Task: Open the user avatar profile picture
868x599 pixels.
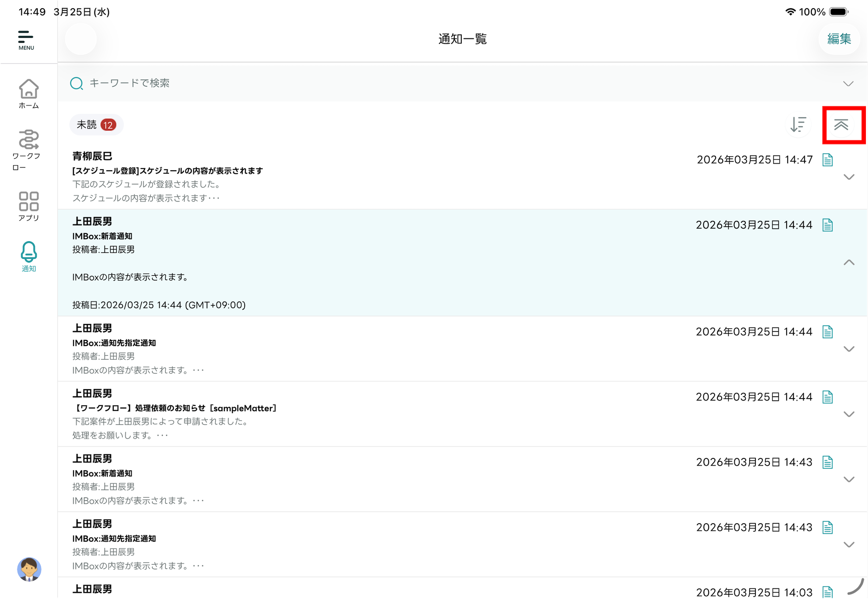Action: pos(29,569)
